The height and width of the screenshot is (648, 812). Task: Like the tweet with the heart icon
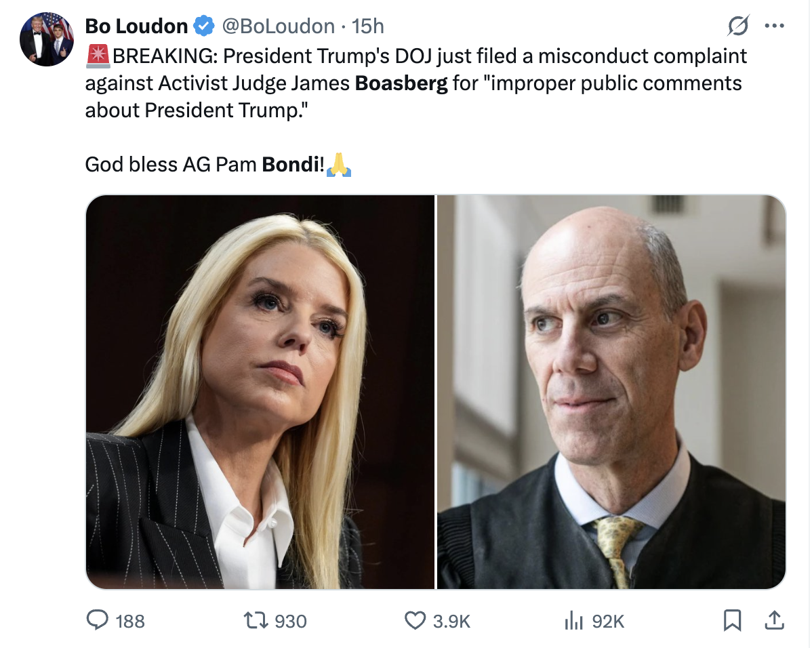click(x=413, y=620)
